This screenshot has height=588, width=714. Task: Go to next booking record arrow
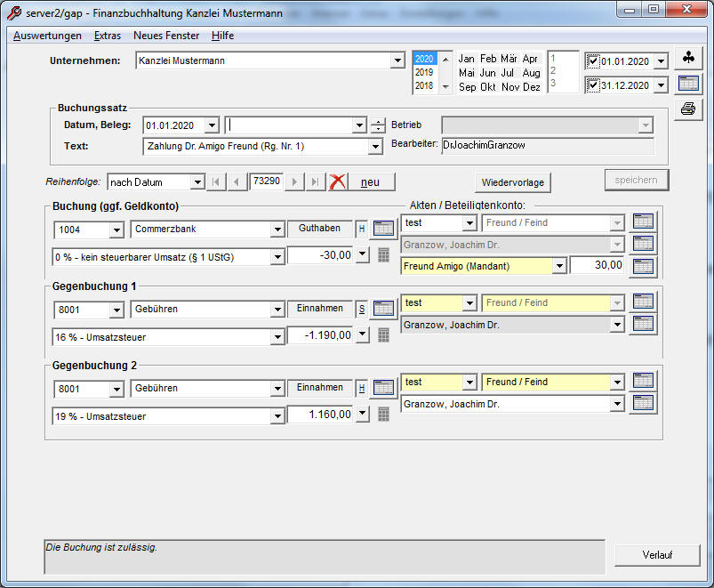pyautogui.click(x=294, y=181)
